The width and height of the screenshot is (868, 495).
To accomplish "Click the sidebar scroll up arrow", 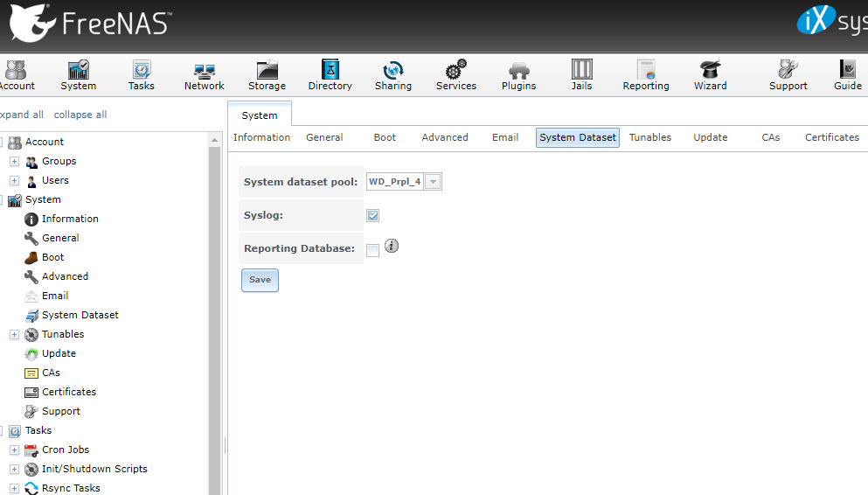I will pos(214,141).
